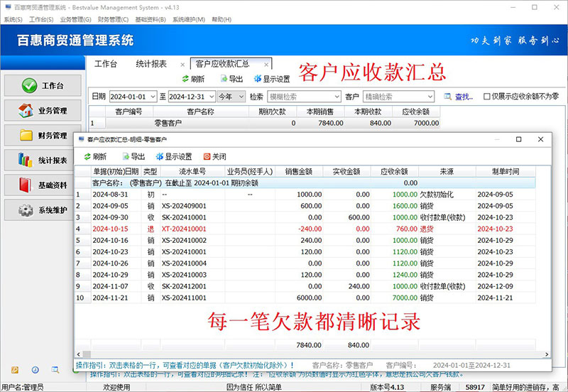This screenshot has width=568, height=392.
Task: Open 显示设置 in the detail window toolbar
Action: 174,156
